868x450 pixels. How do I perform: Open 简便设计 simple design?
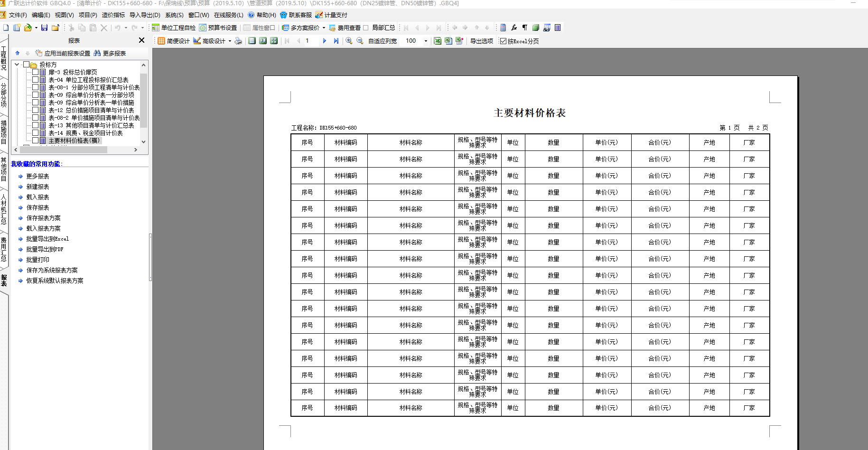coord(173,41)
